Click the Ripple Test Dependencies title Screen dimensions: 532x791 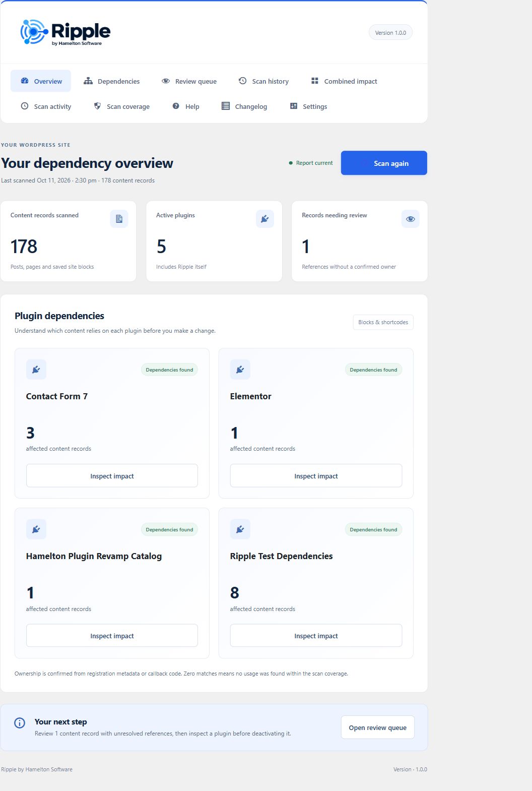(x=282, y=556)
